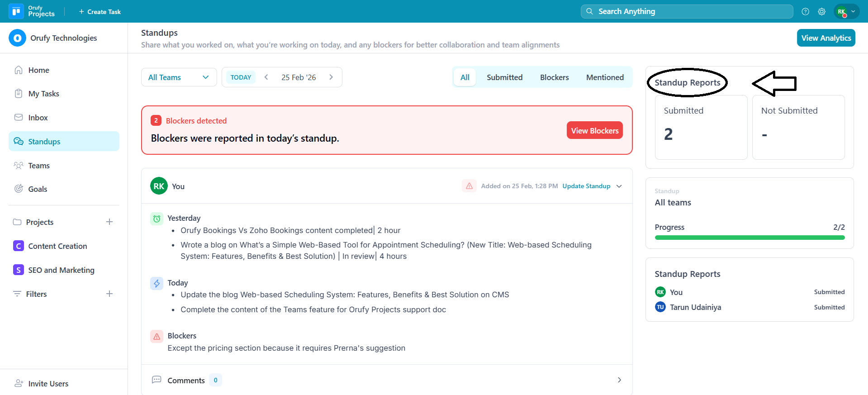
Task: Open the Inbox in sidebar
Action: (38, 118)
